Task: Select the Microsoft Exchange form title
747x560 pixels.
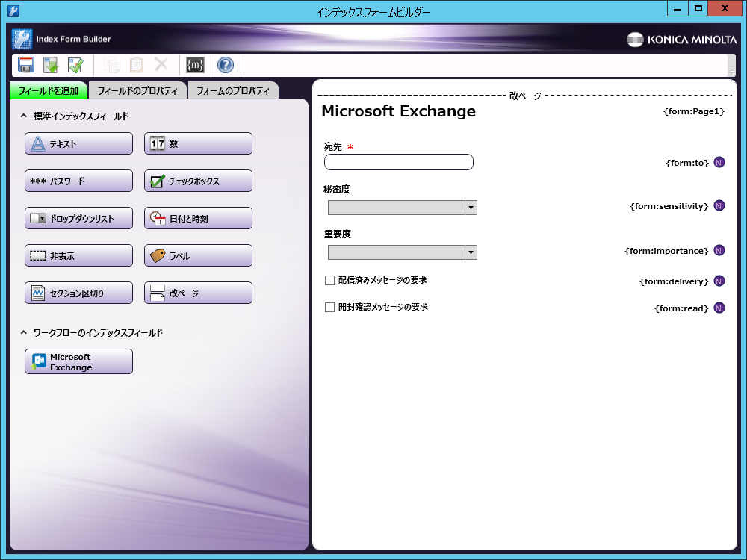Action: point(399,111)
